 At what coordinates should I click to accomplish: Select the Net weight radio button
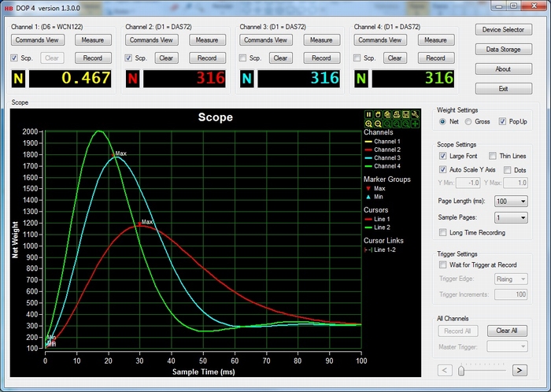point(442,121)
